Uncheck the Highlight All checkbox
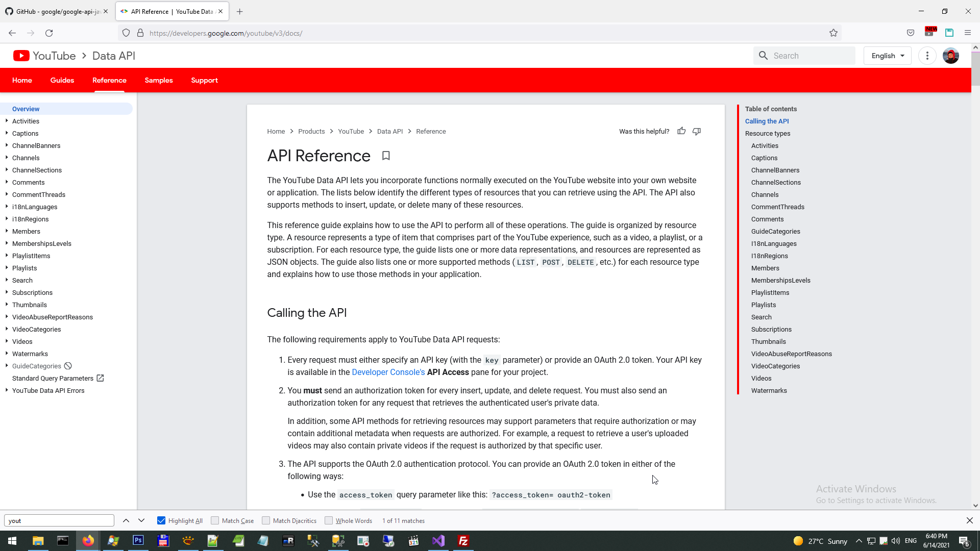The width and height of the screenshot is (980, 551). tap(161, 520)
